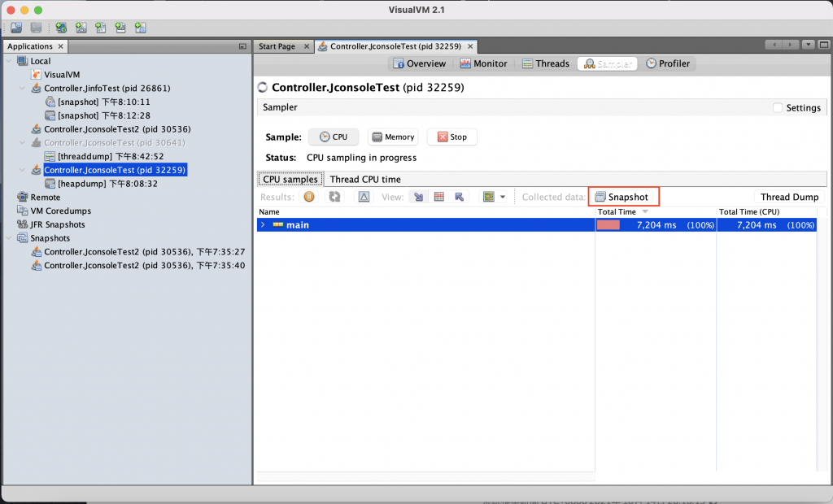Select the hot spots table view icon
Image resolution: width=833 pixels, height=504 pixels.
438,197
